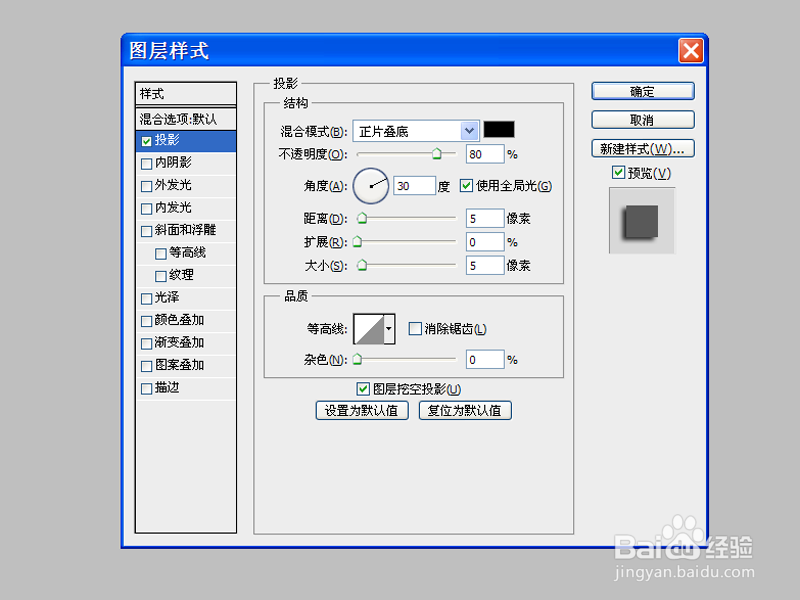Enable the 斜面和浮雕 checkbox

pyautogui.click(x=146, y=231)
